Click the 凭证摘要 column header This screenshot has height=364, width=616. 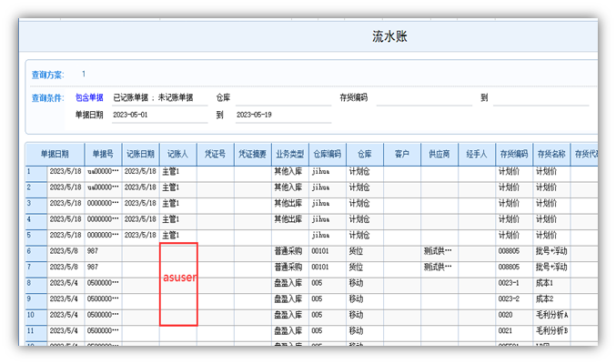coord(253,154)
